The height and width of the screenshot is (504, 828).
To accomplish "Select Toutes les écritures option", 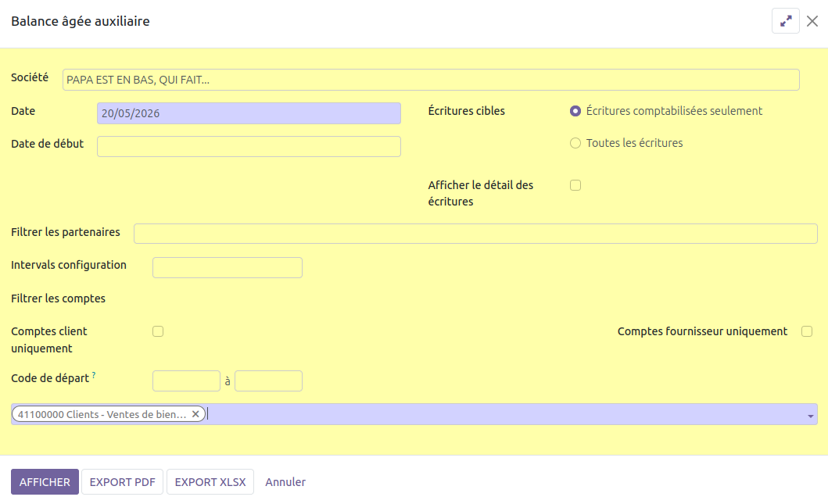I will click(575, 143).
